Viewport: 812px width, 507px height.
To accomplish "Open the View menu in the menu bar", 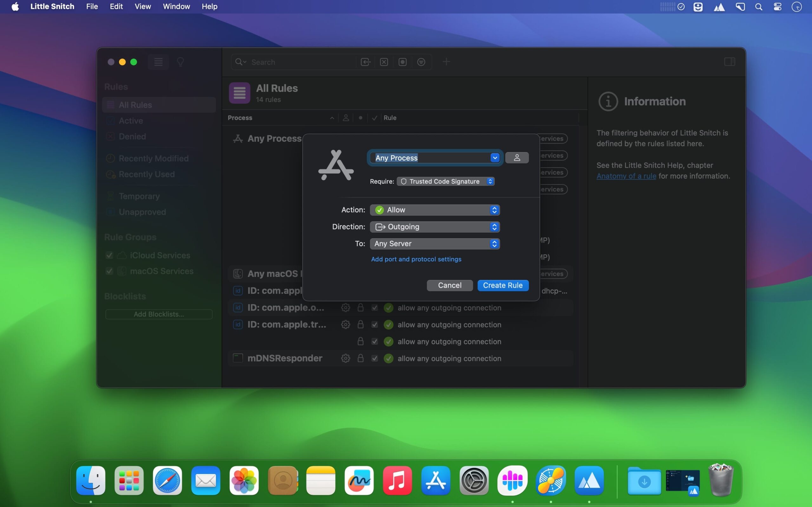I will [x=142, y=6].
